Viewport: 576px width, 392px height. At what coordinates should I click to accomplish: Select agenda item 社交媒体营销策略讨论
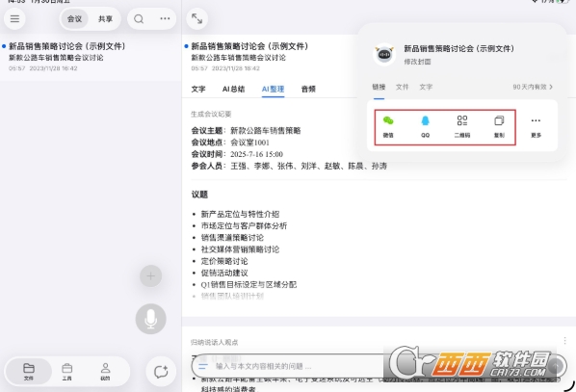coord(240,249)
